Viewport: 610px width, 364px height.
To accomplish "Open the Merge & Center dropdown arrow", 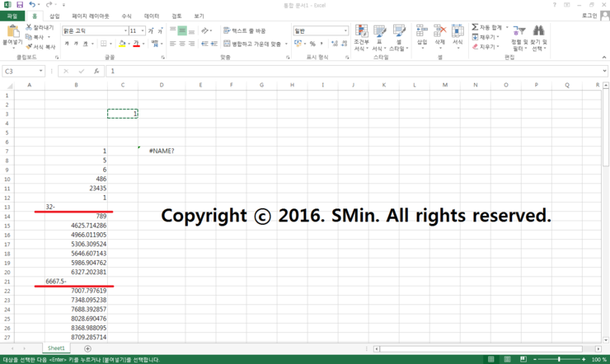I will click(x=286, y=44).
